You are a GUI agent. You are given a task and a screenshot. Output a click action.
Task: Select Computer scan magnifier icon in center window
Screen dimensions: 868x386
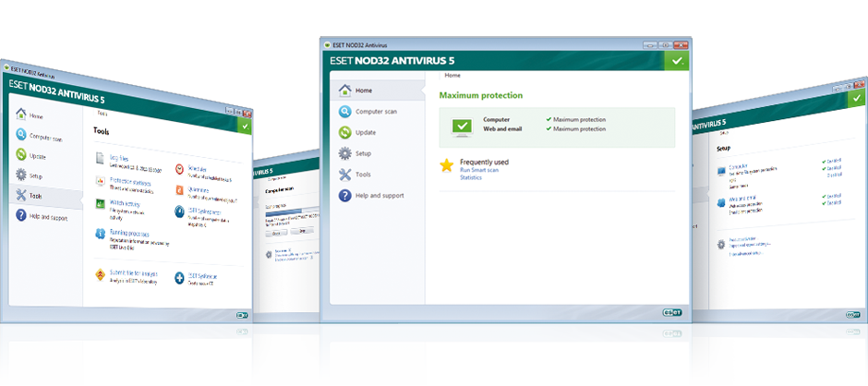(x=344, y=112)
